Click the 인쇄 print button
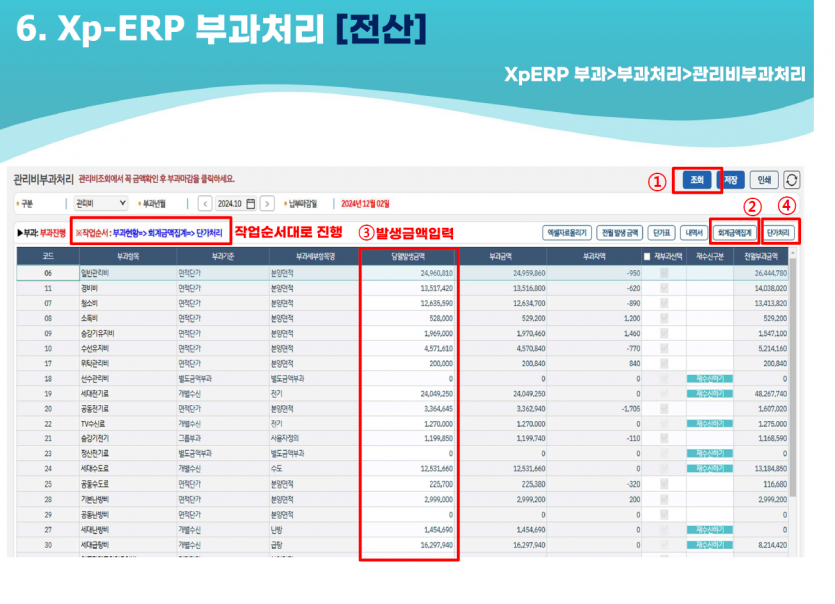 762,180
